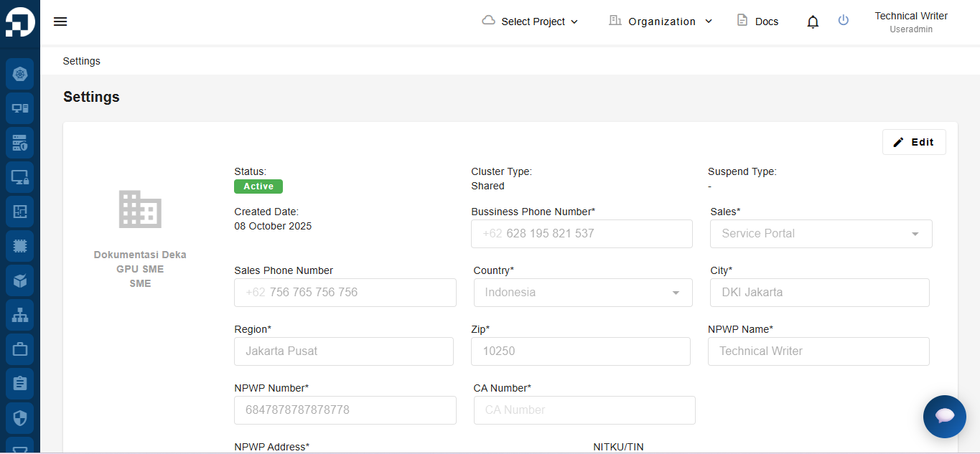Click the 3D box icon in sidebar

pyautogui.click(x=20, y=280)
